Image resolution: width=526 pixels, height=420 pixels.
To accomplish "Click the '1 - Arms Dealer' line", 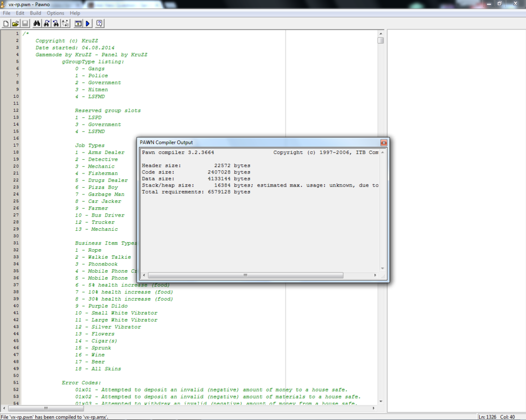I will [x=99, y=152].
